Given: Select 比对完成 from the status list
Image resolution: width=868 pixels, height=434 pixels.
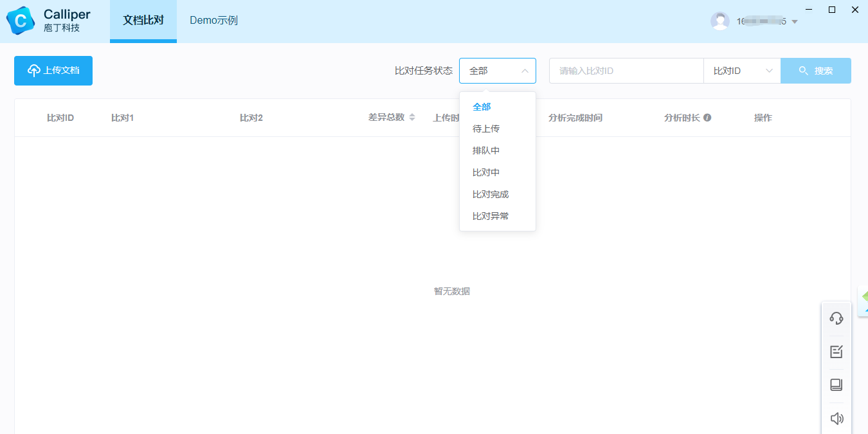Looking at the screenshot, I should pyautogui.click(x=491, y=194).
